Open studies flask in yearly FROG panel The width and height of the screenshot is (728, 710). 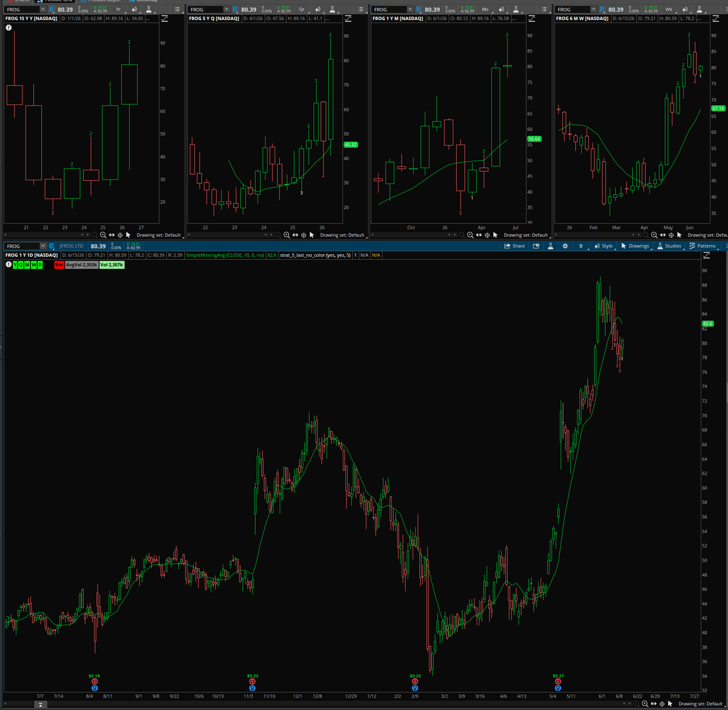click(149, 10)
